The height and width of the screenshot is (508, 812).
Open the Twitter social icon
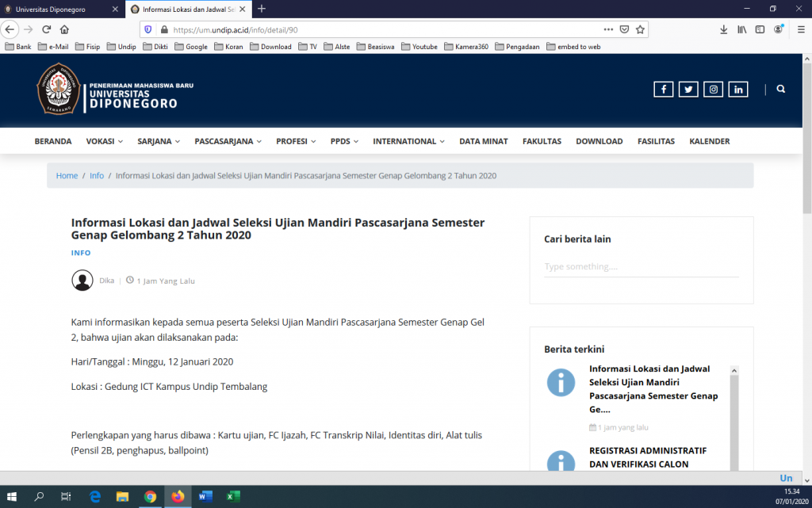688,90
